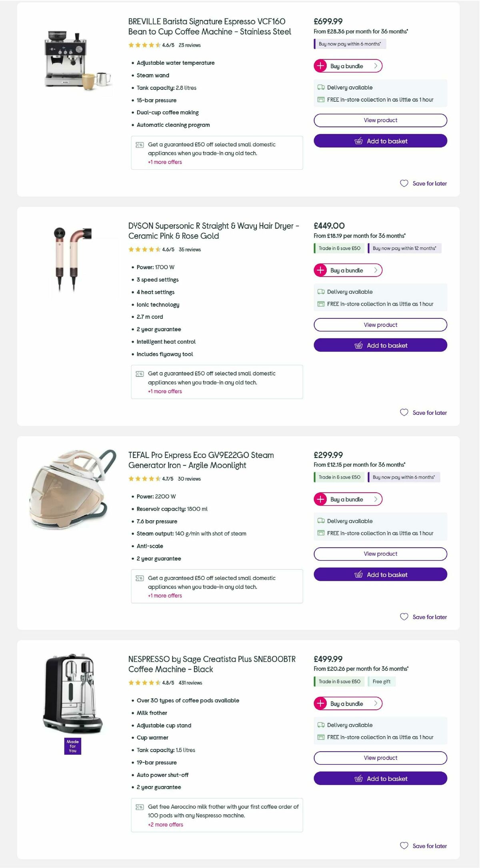Click the voucher icon in Dyson's trade-in offer box
Viewport: 480px width, 868px height.
139,373
